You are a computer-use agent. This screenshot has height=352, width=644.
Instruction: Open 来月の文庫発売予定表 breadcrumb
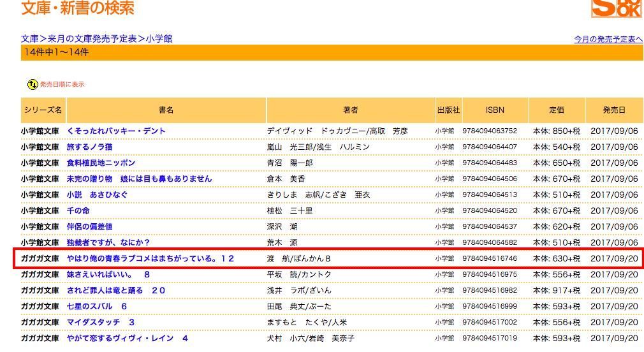[x=92, y=39]
